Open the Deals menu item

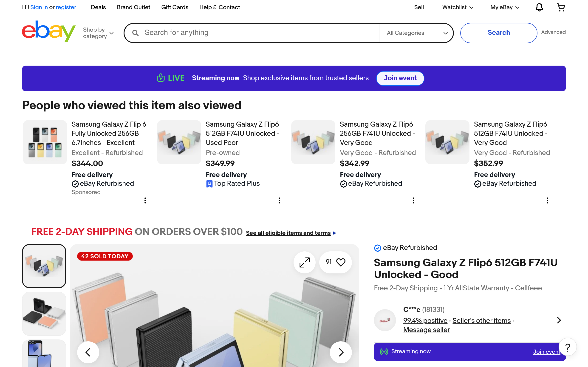(98, 8)
